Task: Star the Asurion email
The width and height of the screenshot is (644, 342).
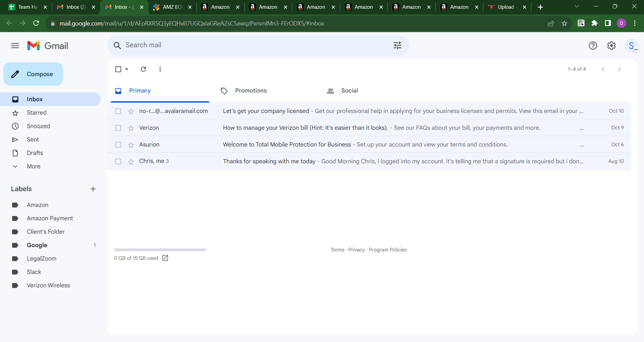Action: pyautogui.click(x=131, y=145)
